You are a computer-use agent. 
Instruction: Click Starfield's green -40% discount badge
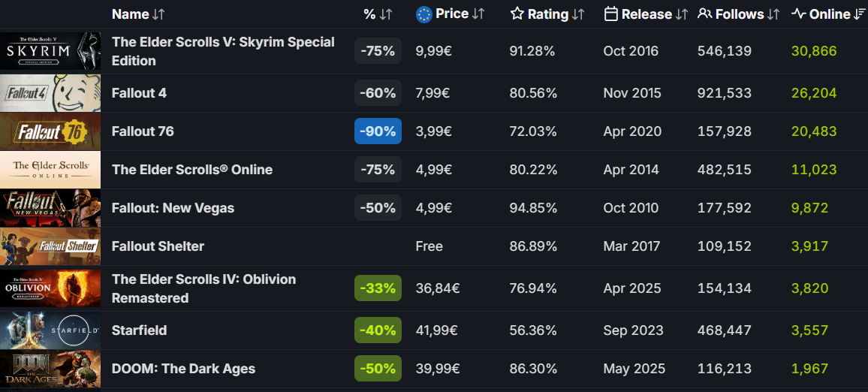point(378,330)
